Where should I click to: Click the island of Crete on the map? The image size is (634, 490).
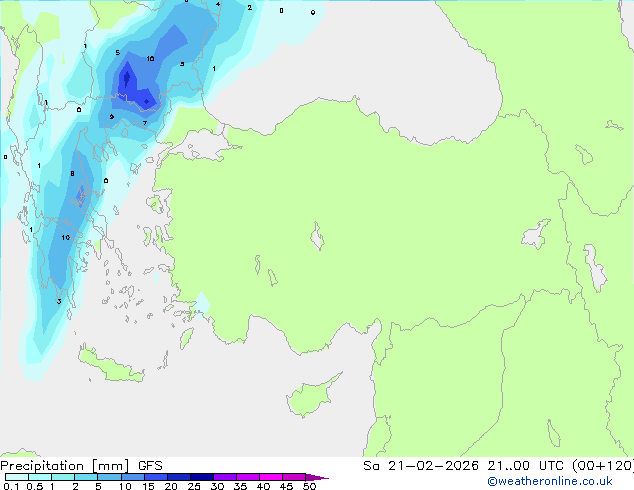coord(112,366)
